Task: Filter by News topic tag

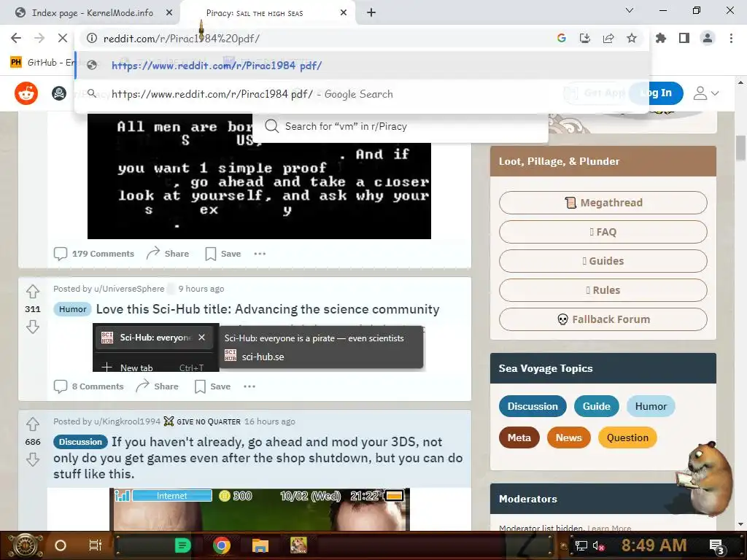Action: click(x=569, y=437)
